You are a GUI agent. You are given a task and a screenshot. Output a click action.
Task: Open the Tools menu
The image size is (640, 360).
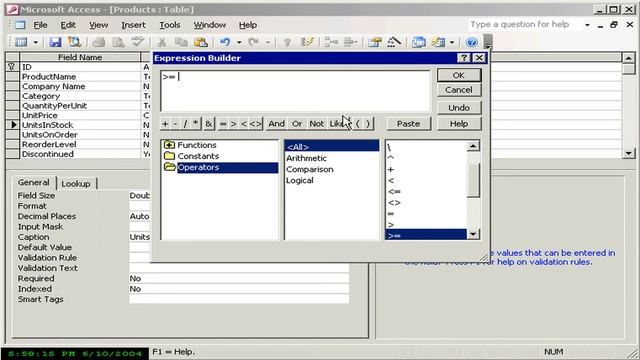169,25
